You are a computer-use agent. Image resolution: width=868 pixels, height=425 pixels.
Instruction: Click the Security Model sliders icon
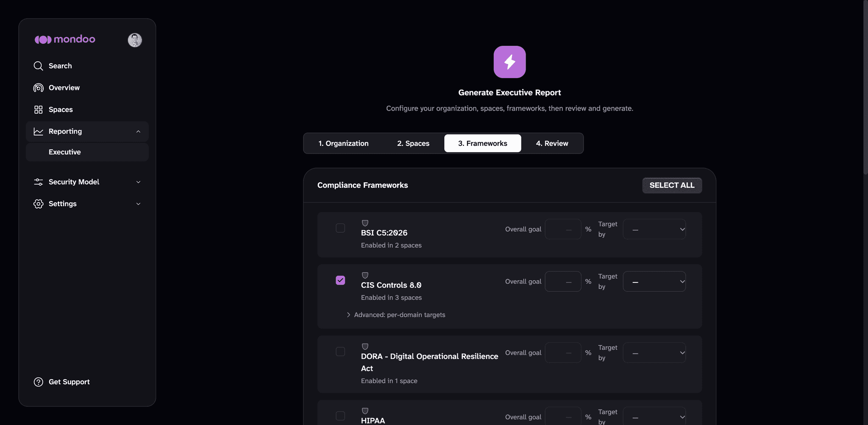coord(38,182)
